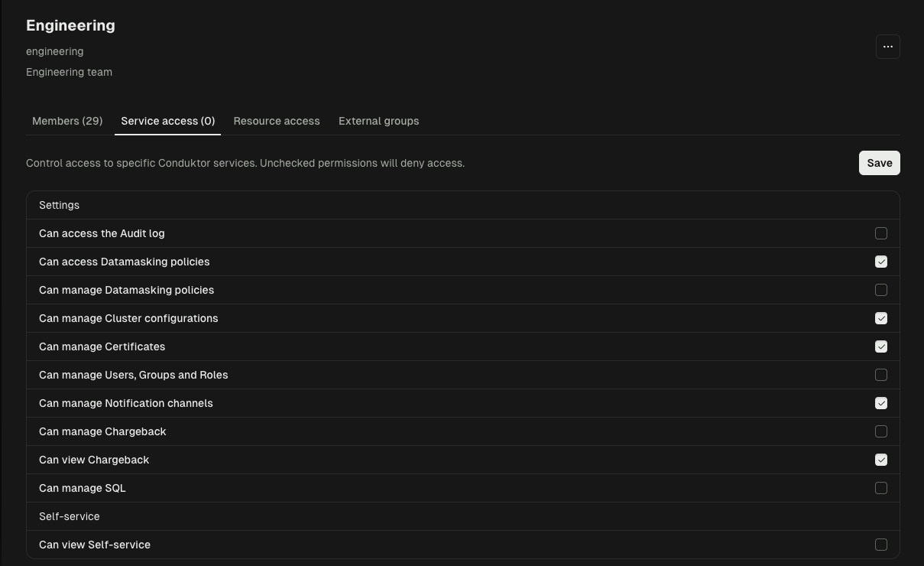This screenshot has width=924, height=566.
Task: Uncheck Can access Datamasking policies
Action: 881,262
